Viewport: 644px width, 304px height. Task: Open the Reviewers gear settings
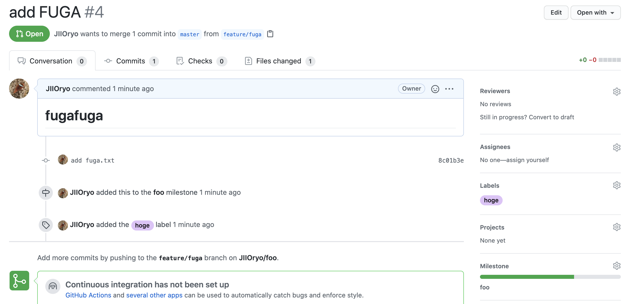tap(617, 91)
